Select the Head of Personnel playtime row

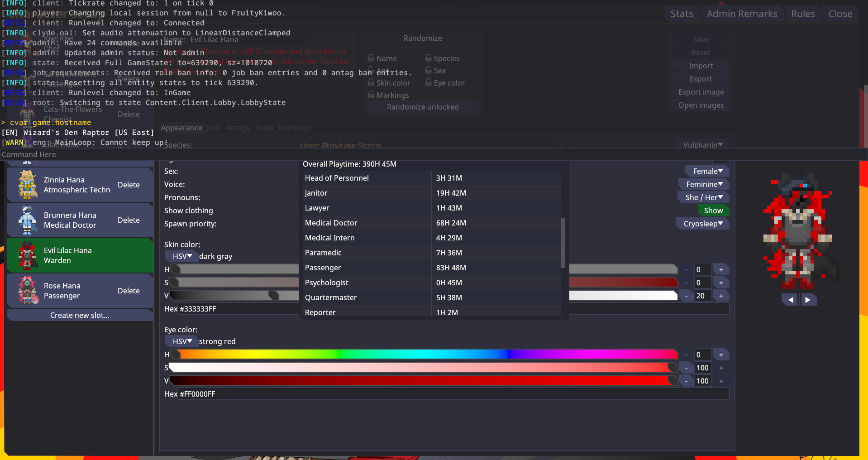click(x=432, y=178)
